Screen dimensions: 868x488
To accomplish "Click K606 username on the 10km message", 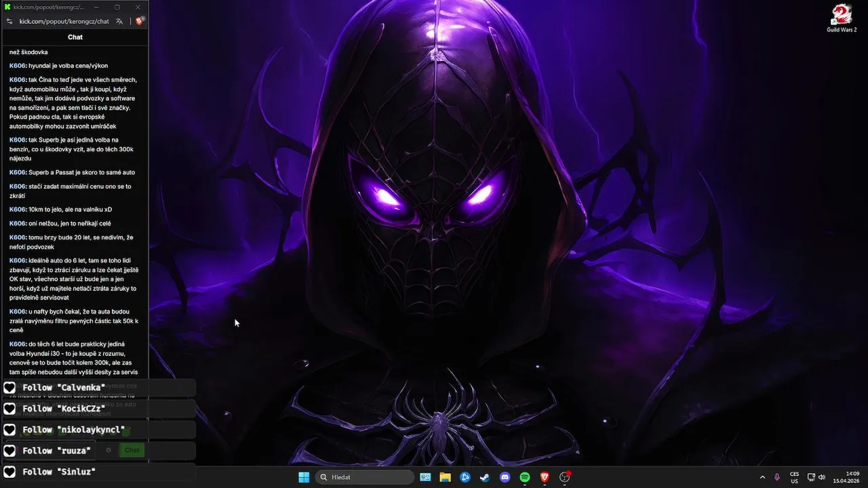I will point(17,209).
